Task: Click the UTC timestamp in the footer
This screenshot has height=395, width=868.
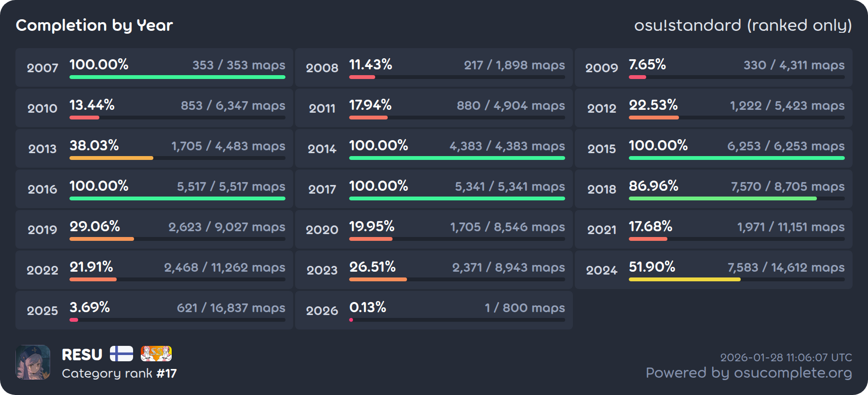Action: [786, 357]
